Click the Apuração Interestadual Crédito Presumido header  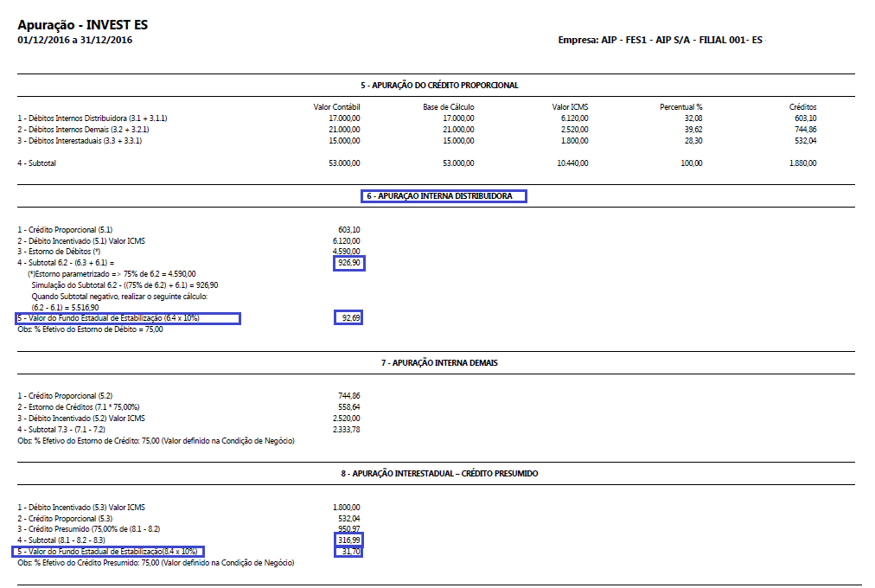pos(439,474)
